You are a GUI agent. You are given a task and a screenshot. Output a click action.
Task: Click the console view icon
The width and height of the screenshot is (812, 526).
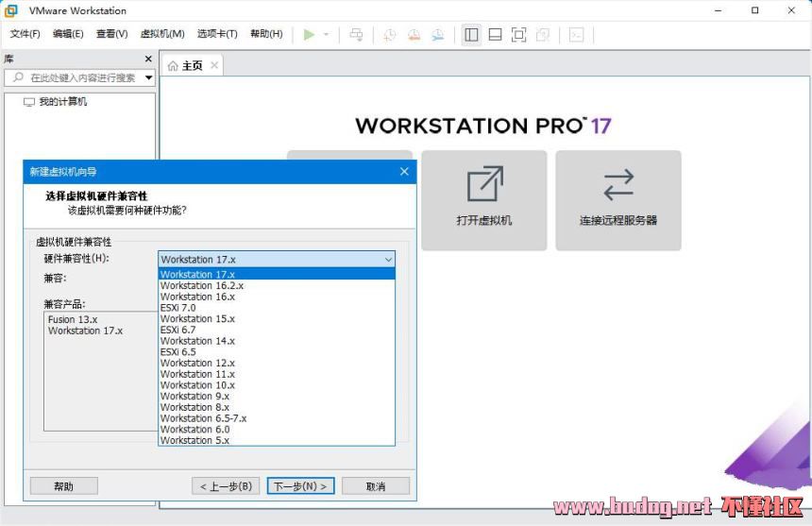pyautogui.click(x=576, y=35)
